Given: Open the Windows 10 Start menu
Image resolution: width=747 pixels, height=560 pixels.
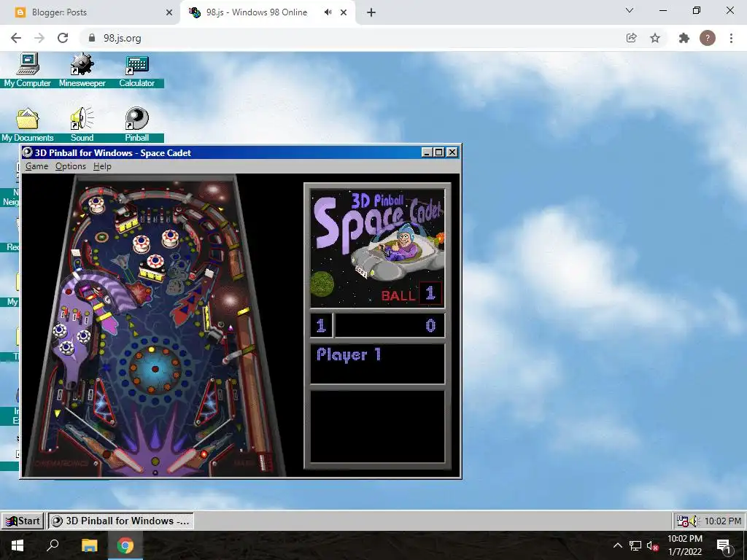Looking at the screenshot, I should (x=18, y=545).
